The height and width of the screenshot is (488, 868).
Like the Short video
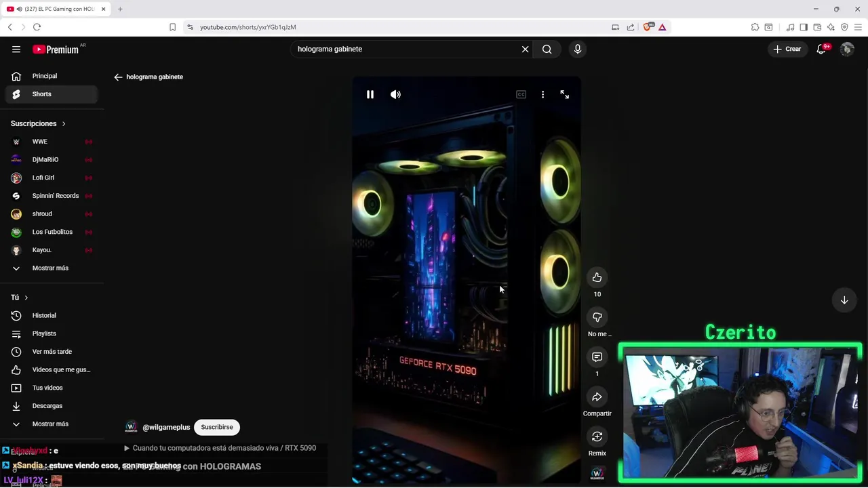pyautogui.click(x=597, y=277)
